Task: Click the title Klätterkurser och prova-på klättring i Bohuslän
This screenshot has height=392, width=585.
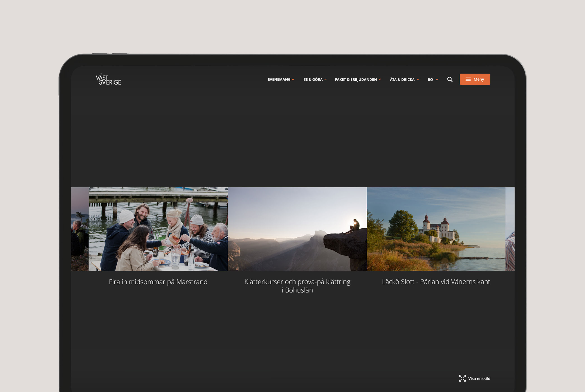Action: pos(297,286)
